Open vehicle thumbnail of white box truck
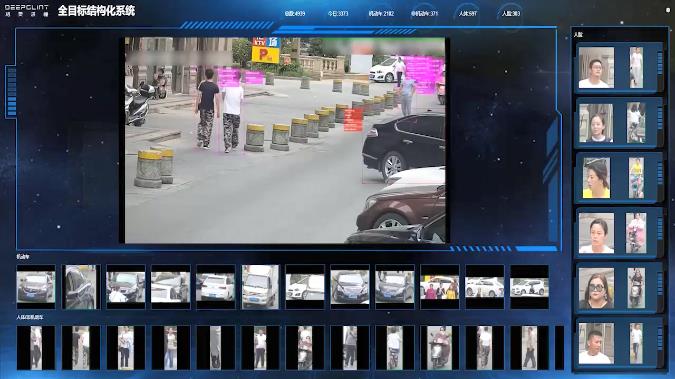 point(260,287)
